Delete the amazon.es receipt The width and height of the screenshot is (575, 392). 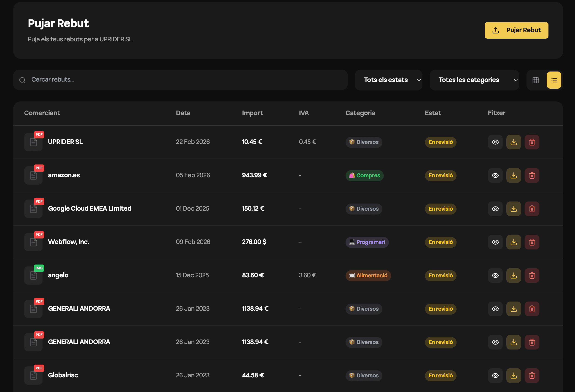[x=532, y=175]
